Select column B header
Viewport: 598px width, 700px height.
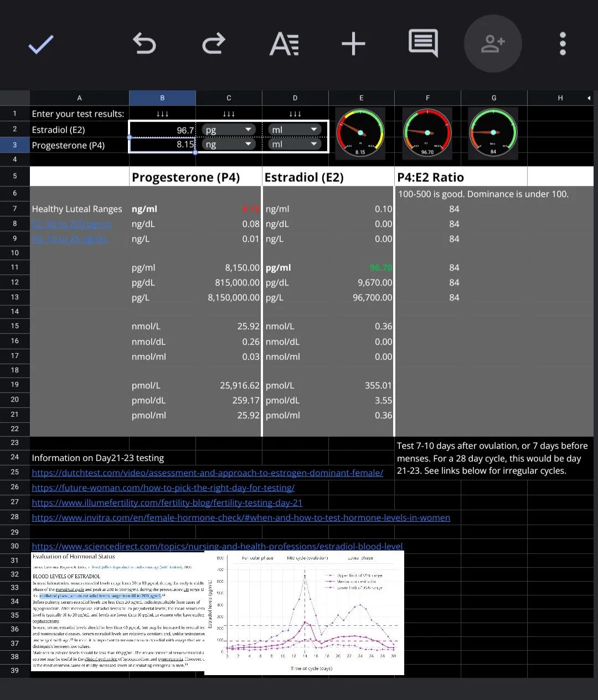(x=162, y=98)
